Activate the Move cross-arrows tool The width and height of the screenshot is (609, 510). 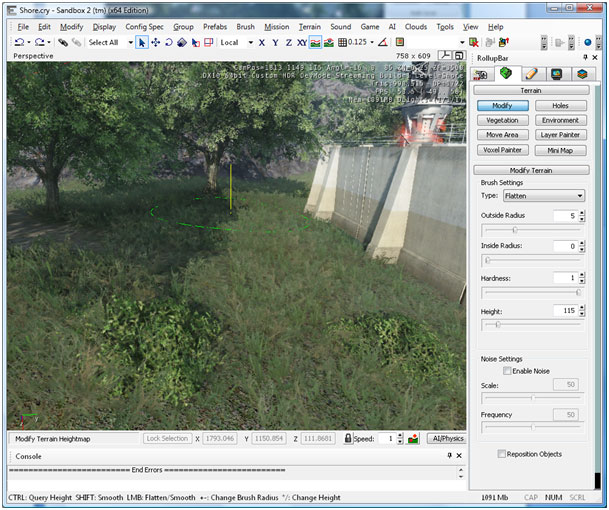(x=155, y=42)
